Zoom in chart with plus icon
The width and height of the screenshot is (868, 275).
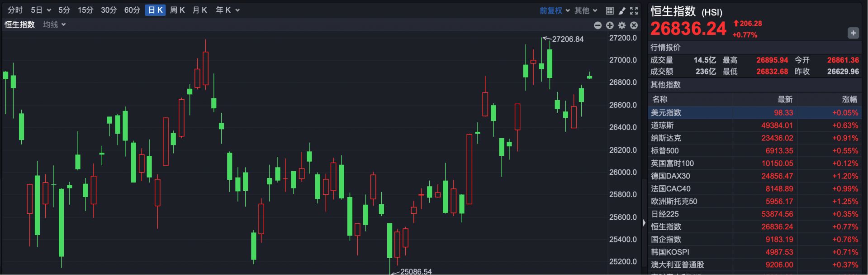click(610, 25)
